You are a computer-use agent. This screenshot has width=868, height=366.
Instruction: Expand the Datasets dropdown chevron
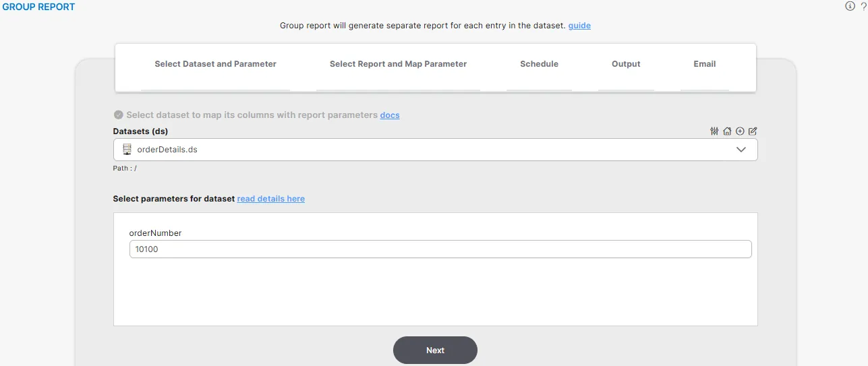tap(741, 150)
